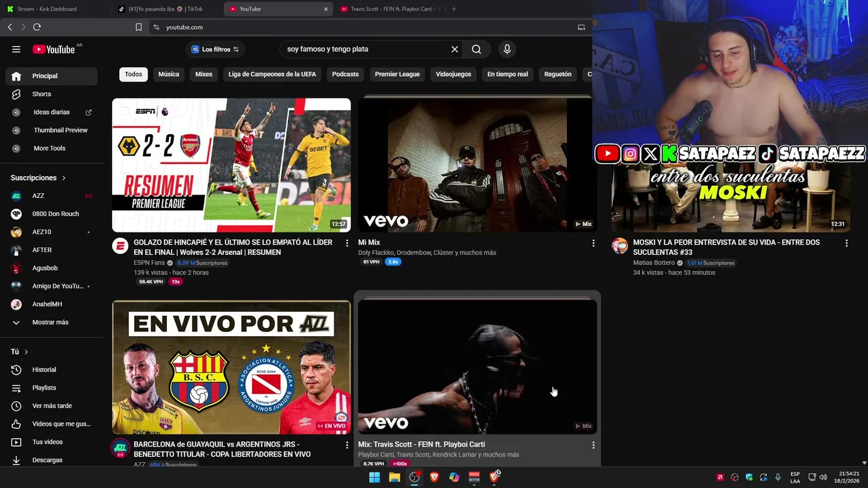The height and width of the screenshot is (488, 868).
Task: Open Tus videos in sidebar
Action: point(52,442)
